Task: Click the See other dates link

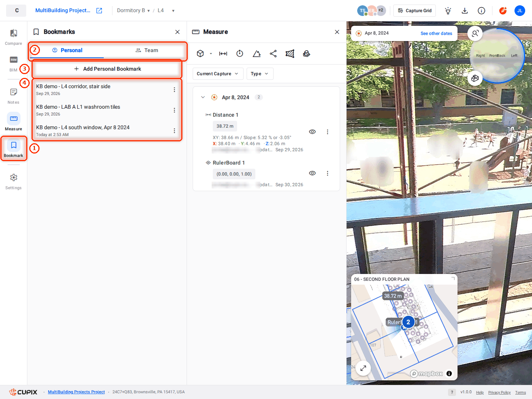Action: (x=436, y=33)
